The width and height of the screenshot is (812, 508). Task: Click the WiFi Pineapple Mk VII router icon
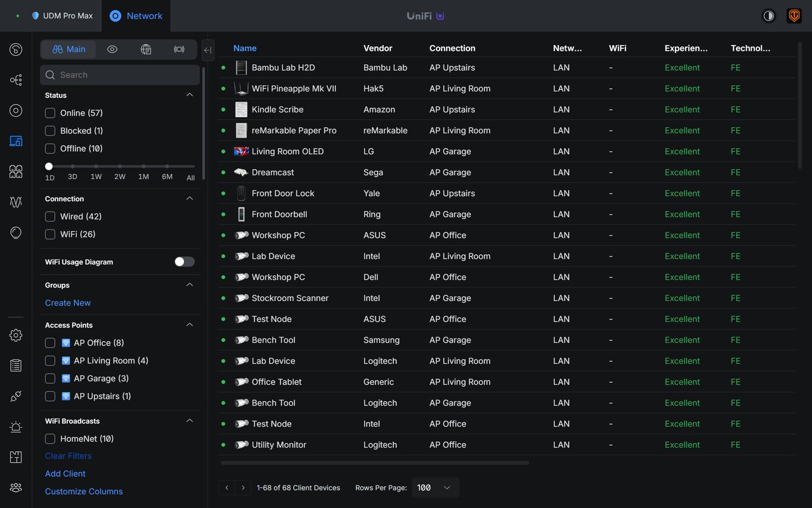[241, 88]
